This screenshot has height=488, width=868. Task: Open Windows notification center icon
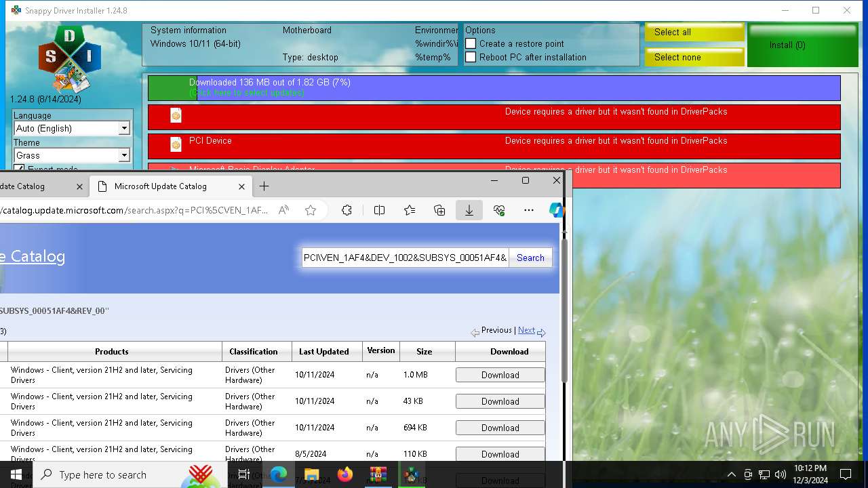[x=846, y=474]
